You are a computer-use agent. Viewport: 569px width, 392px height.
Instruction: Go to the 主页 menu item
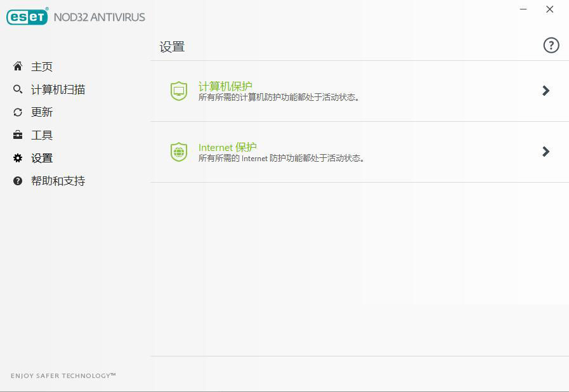[42, 67]
